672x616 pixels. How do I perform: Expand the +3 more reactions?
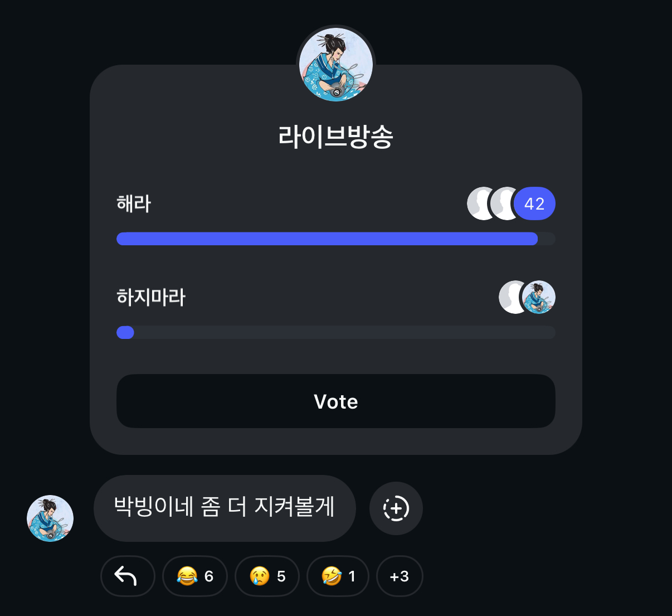(400, 576)
